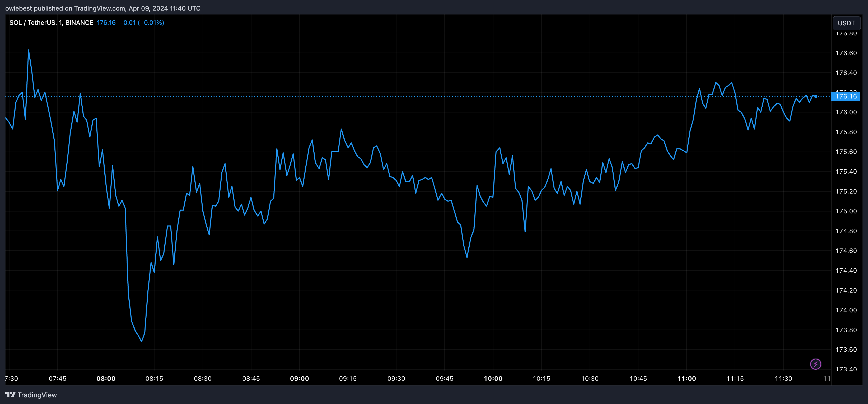
Task: Click the 08:15 time axis label
Action: (x=154, y=378)
